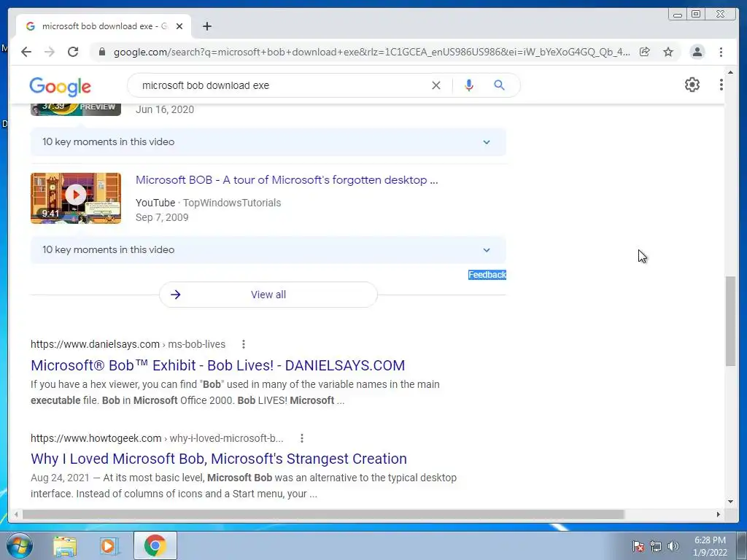Open Windows Explorer from taskbar
The height and width of the screenshot is (560, 747).
pyautogui.click(x=65, y=546)
